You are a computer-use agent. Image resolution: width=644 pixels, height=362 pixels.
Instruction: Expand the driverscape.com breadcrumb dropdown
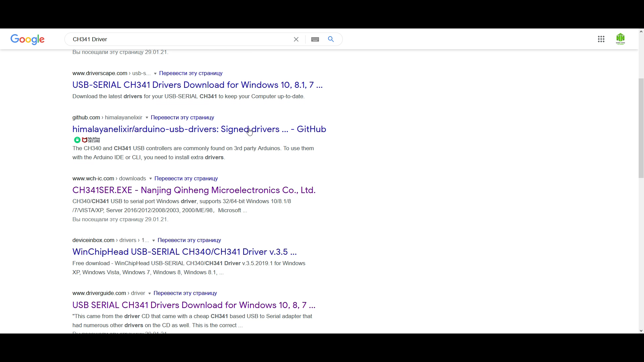click(155, 73)
